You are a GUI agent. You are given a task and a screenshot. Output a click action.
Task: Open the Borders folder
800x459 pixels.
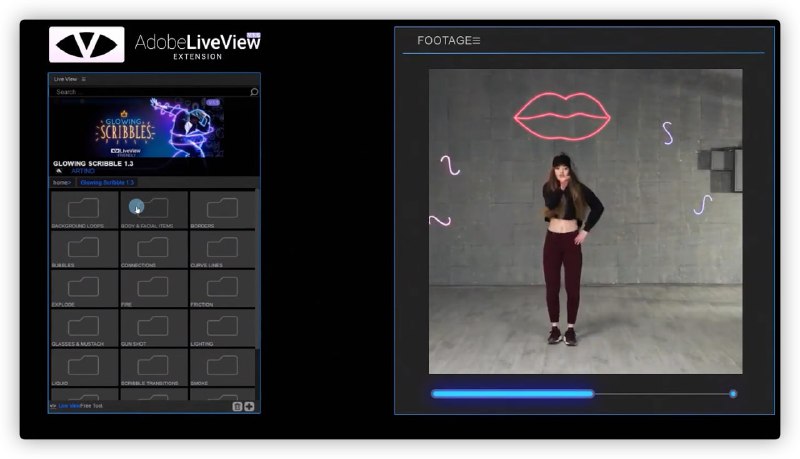222,210
